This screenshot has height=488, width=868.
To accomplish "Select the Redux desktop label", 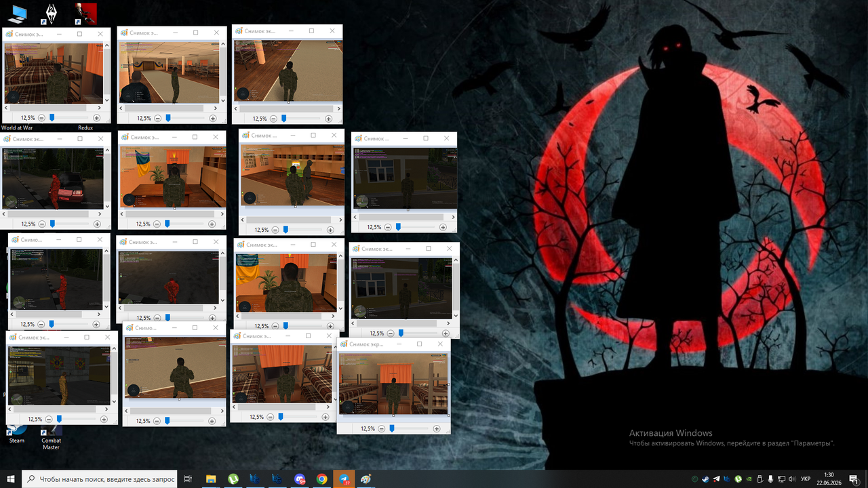I will [x=85, y=127].
